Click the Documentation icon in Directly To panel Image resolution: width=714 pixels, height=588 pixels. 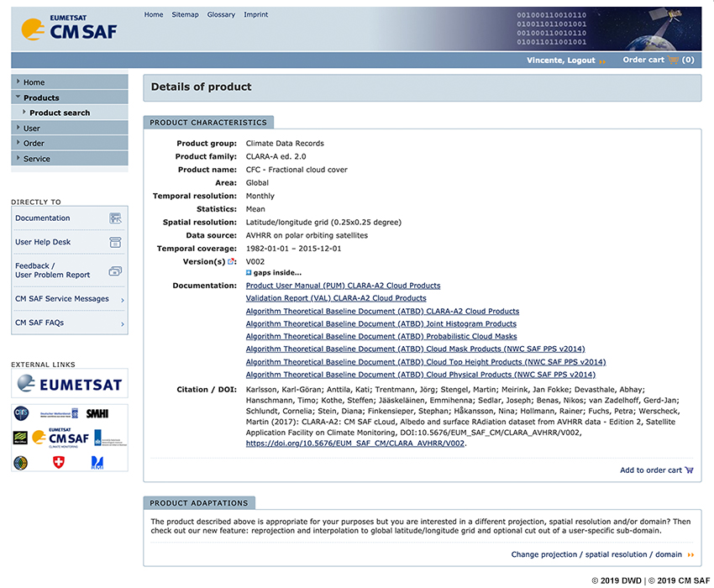115,218
